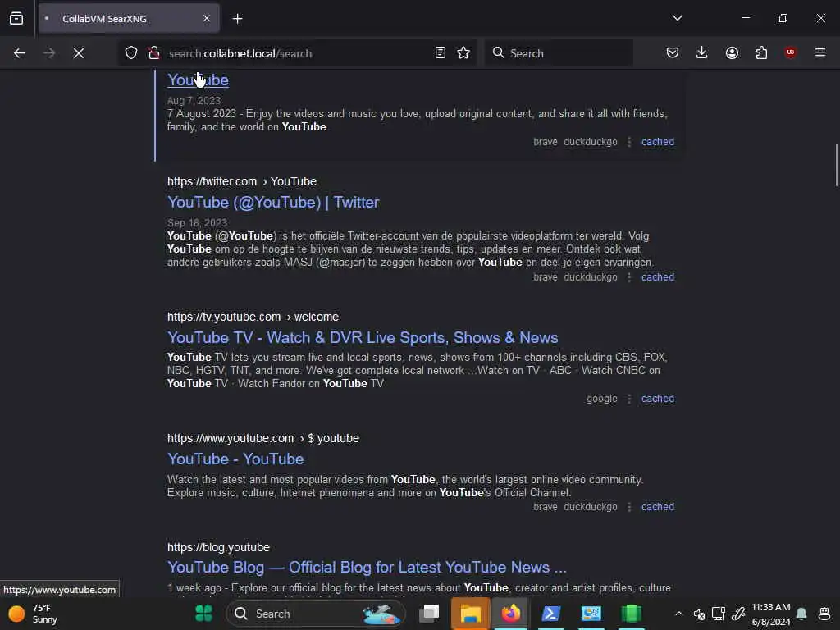Viewport: 840px width, 630px height.
Task: Open the monitor app icon on taskbar
Action: (591, 614)
